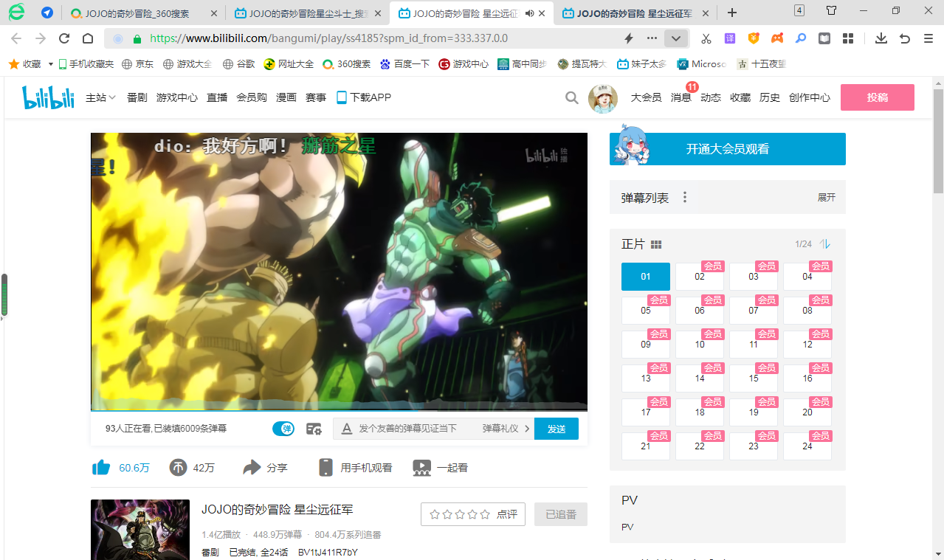Open the 百度一下 bookmark
944x560 pixels.
[x=404, y=64]
